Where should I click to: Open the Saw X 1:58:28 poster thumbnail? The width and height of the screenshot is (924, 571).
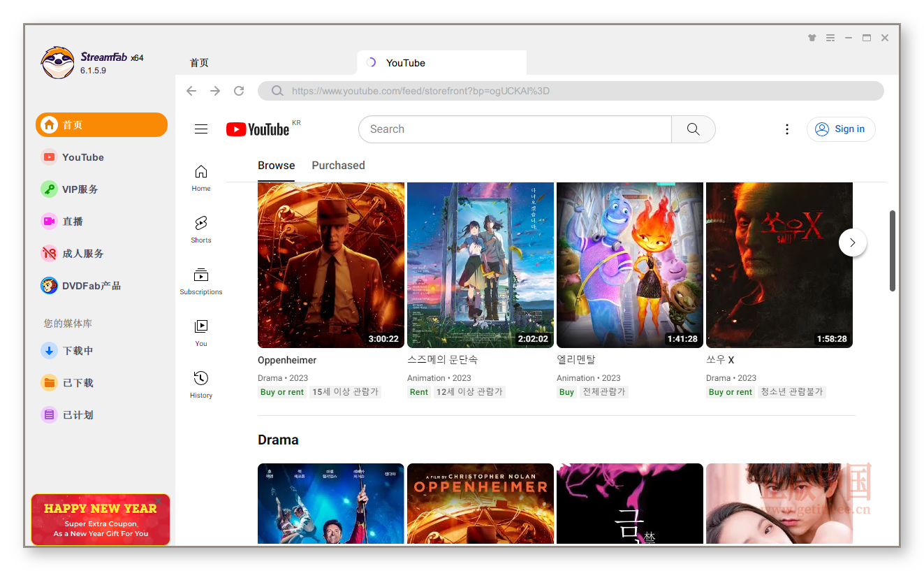tap(779, 266)
